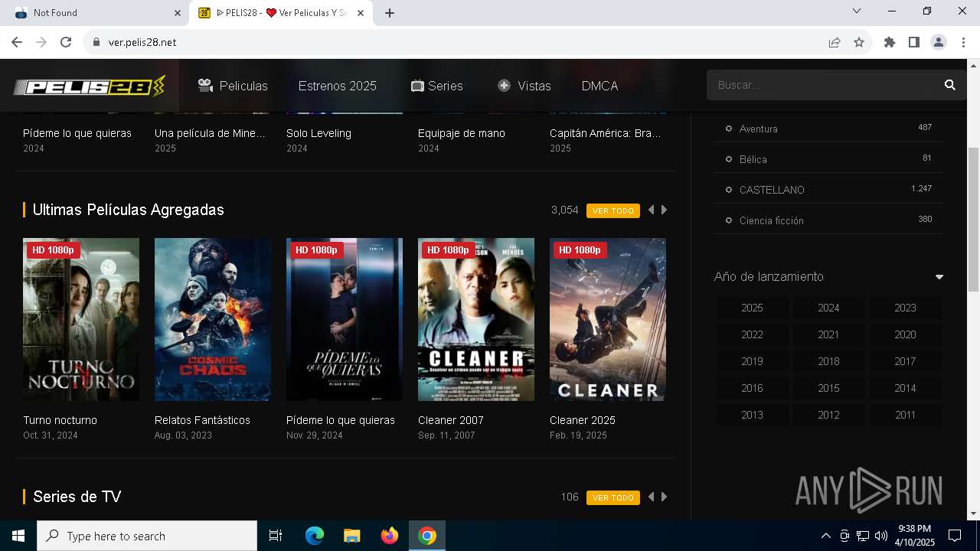Open the notification center icon
Viewport: 980px width, 551px height.
pyautogui.click(x=955, y=536)
